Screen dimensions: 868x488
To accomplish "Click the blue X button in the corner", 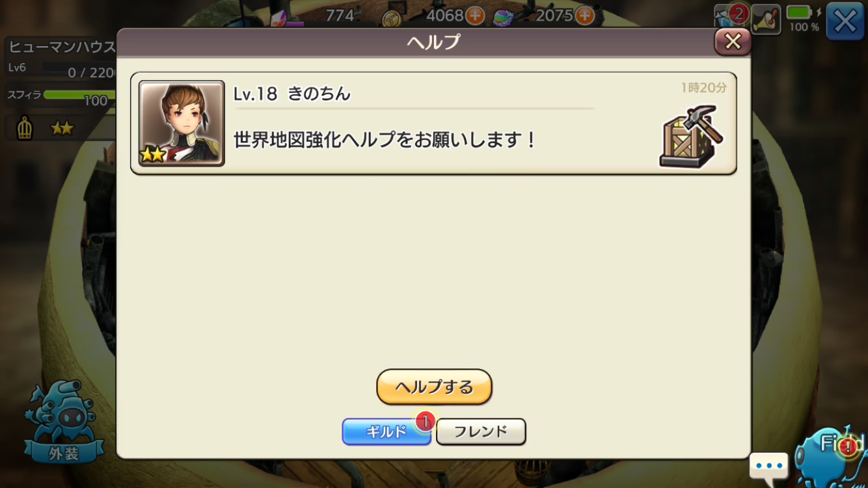I will pyautogui.click(x=845, y=21).
